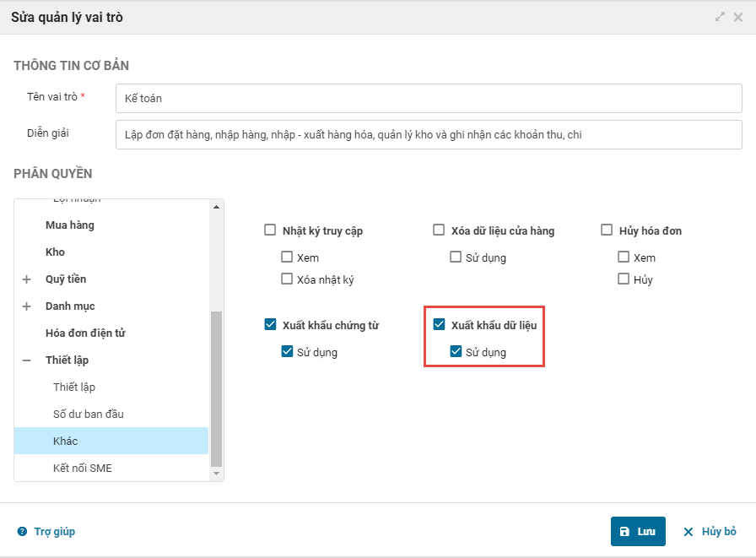756x558 pixels.
Task: Click the X icon beside Hủy bỏ
Action: [688, 532]
